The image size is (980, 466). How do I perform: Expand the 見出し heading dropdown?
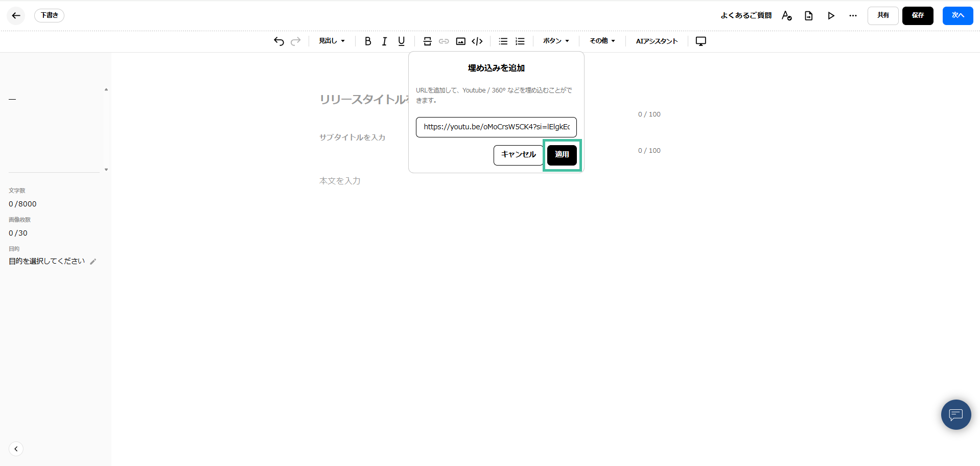tap(332, 41)
